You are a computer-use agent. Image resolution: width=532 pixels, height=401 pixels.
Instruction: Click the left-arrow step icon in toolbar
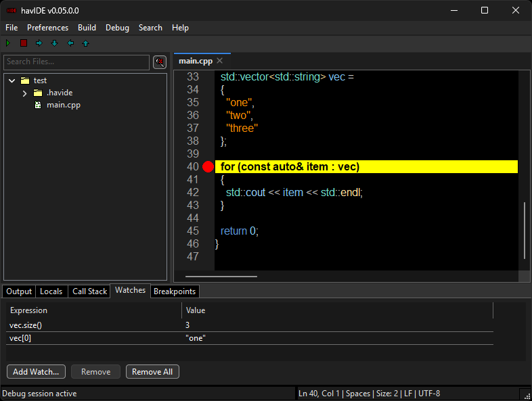[70, 43]
